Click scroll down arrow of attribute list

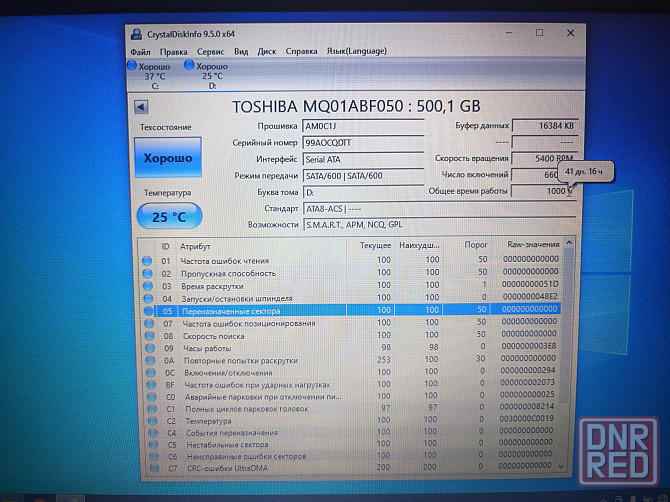[561, 467]
